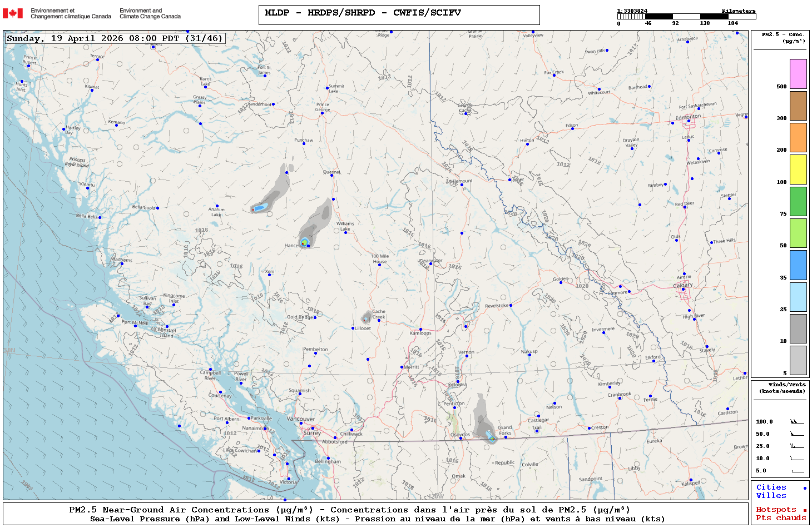Image resolution: width=812 pixels, height=528 pixels.
Task: Select the yellow 100 concentration swatch
Action: pos(798,170)
